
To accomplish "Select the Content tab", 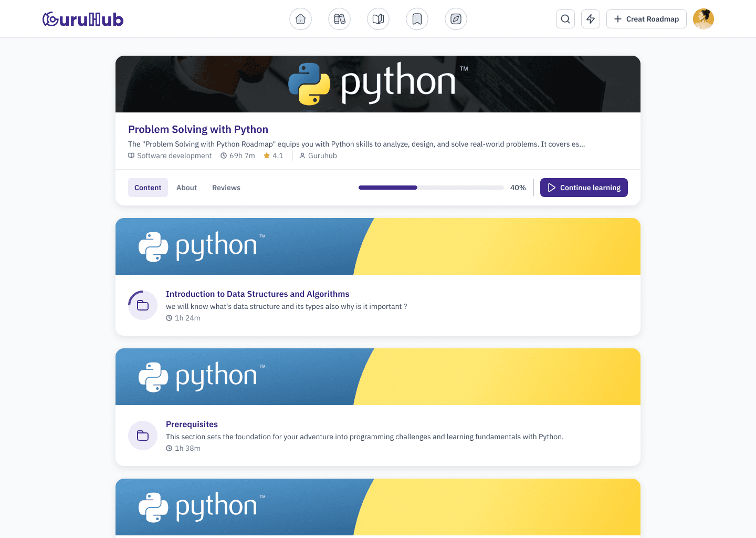I will click(x=148, y=188).
